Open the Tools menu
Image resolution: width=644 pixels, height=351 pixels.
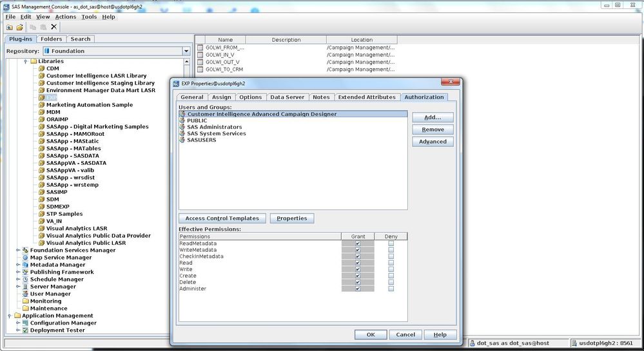(x=89, y=17)
